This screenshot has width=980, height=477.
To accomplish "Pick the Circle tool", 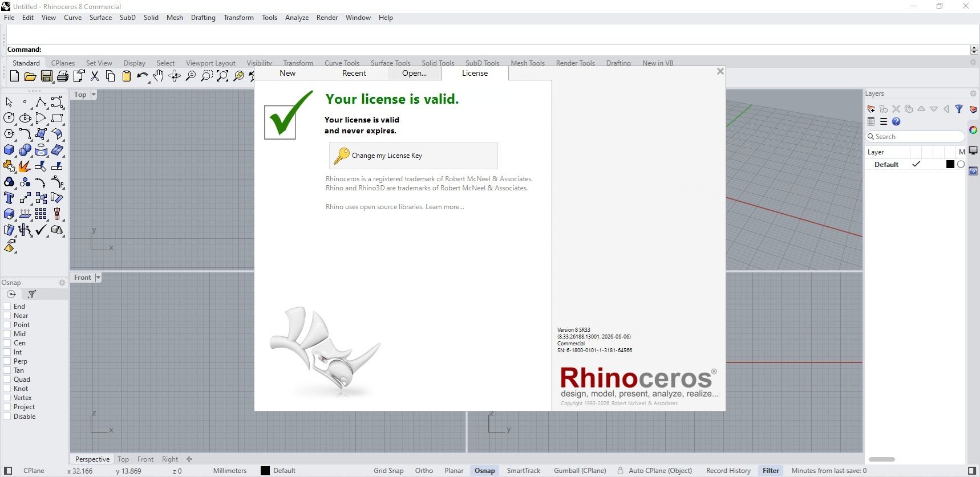I will [9, 118].
